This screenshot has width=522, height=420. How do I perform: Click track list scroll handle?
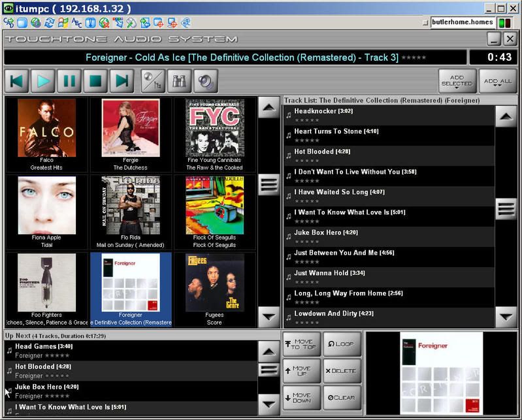pos(506,209)
